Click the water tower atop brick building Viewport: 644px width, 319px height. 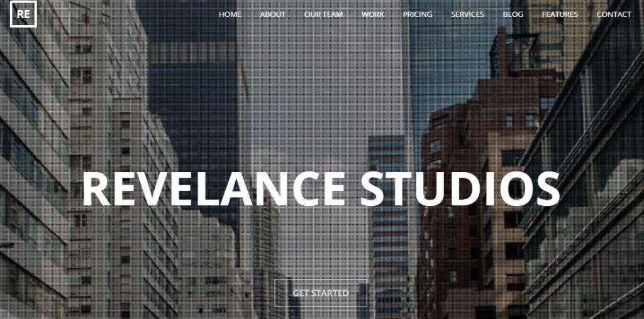point(513,51)
